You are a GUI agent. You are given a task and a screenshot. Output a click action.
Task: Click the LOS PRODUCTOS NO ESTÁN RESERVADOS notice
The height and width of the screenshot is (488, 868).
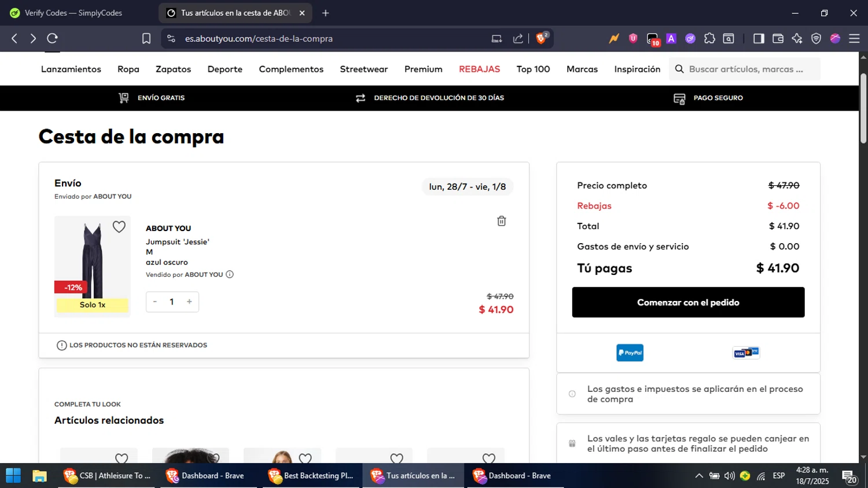132,345
